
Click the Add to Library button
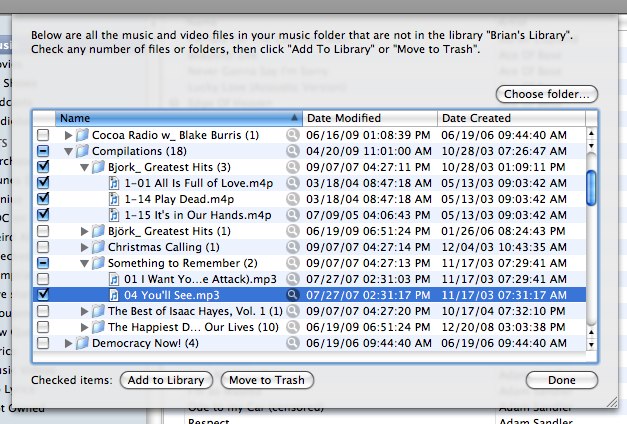[x=166, y=380]
